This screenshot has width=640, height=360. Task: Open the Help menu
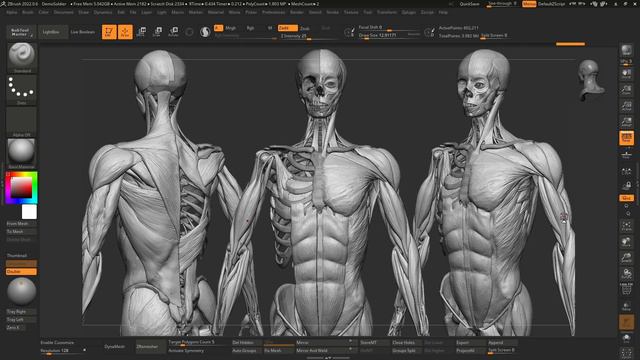pos(443,12)
